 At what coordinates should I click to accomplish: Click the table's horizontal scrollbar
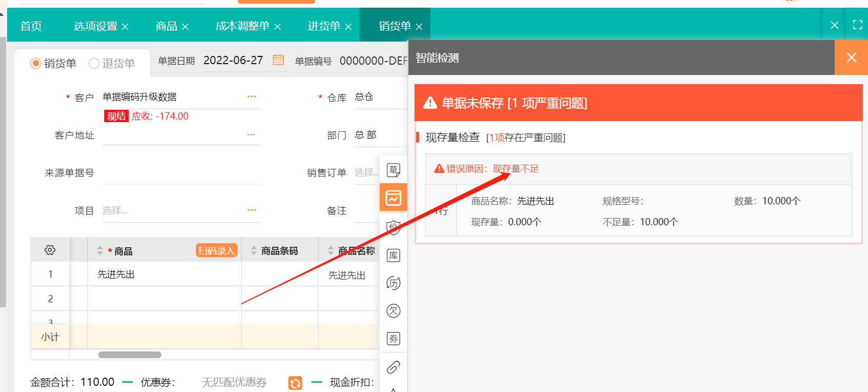click(130, 355)
